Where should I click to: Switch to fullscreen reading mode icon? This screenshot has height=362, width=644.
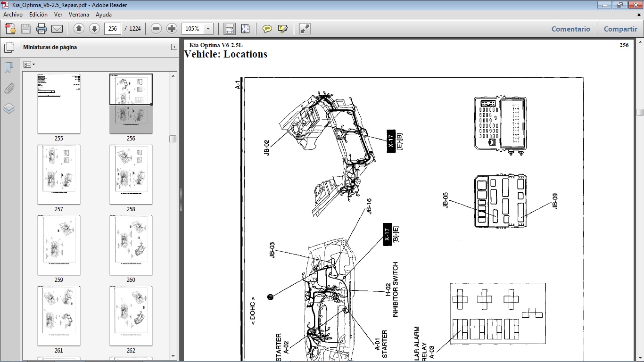304,28
